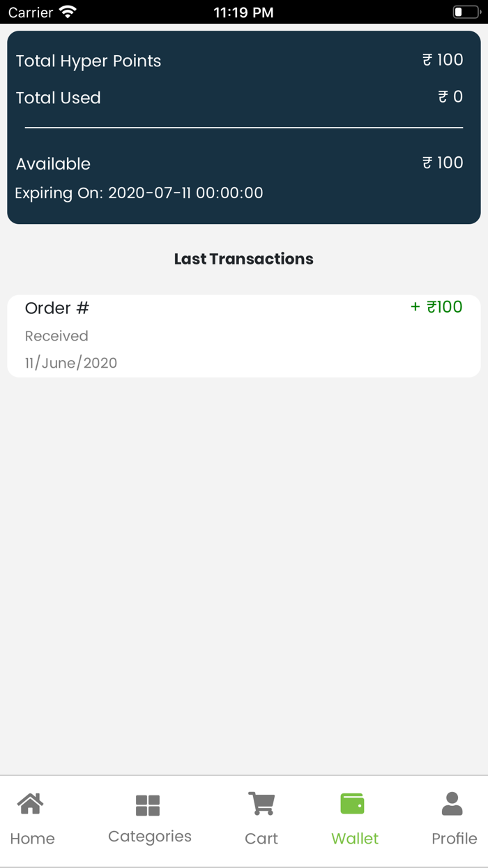Screen dimensions: 488x868
Task: Open the Profile person icon
Action: [x=452, y=804]
